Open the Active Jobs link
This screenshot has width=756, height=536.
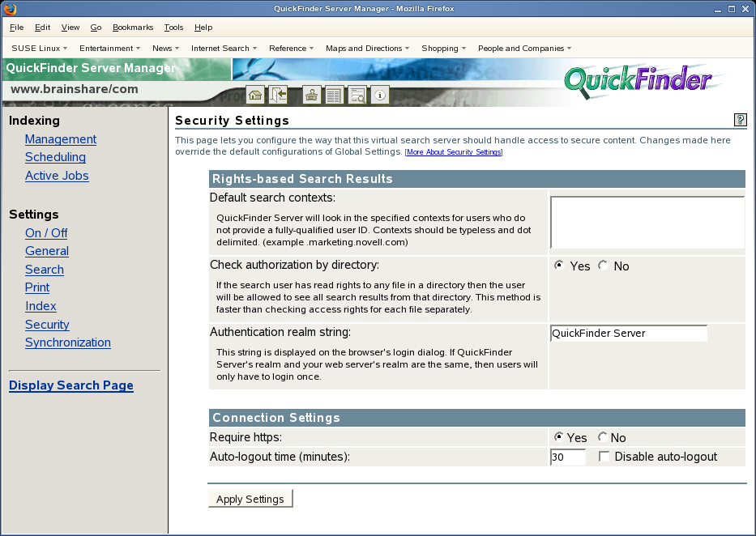[57, 176]
